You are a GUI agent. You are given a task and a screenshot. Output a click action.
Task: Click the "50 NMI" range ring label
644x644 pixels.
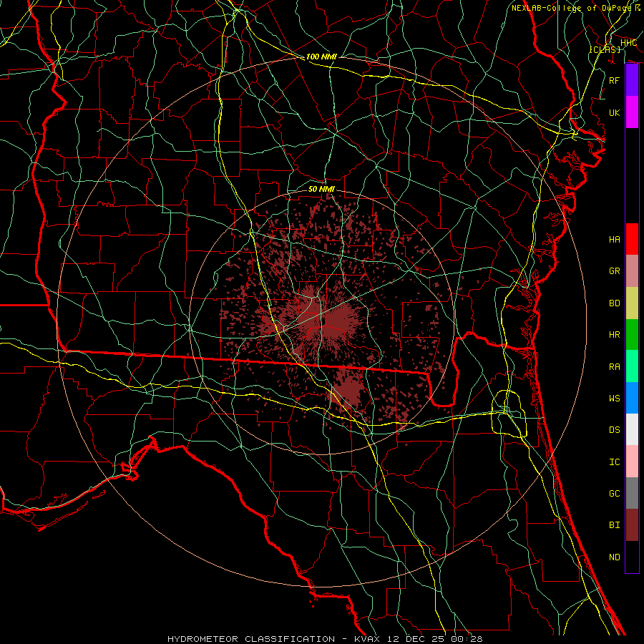321,189
